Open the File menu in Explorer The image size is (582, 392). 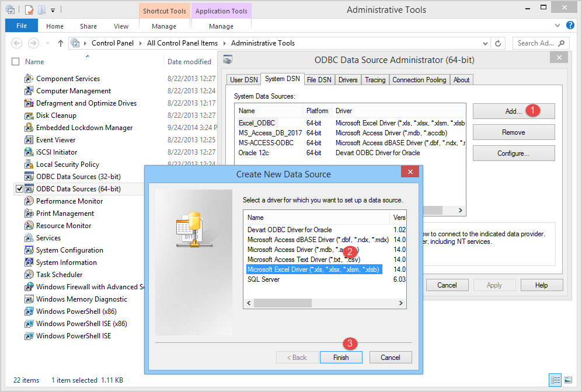(22, 26)
